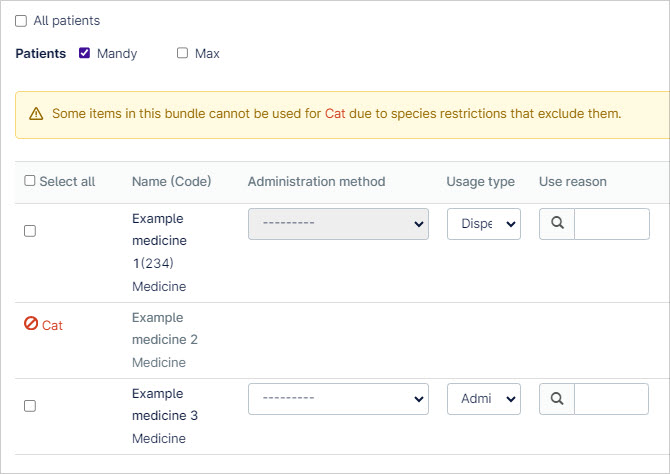This screenshot has width=670, height=474.
Task: Tick the Select all checkbox
Action: pyautogui.click(x=29, y=181)
